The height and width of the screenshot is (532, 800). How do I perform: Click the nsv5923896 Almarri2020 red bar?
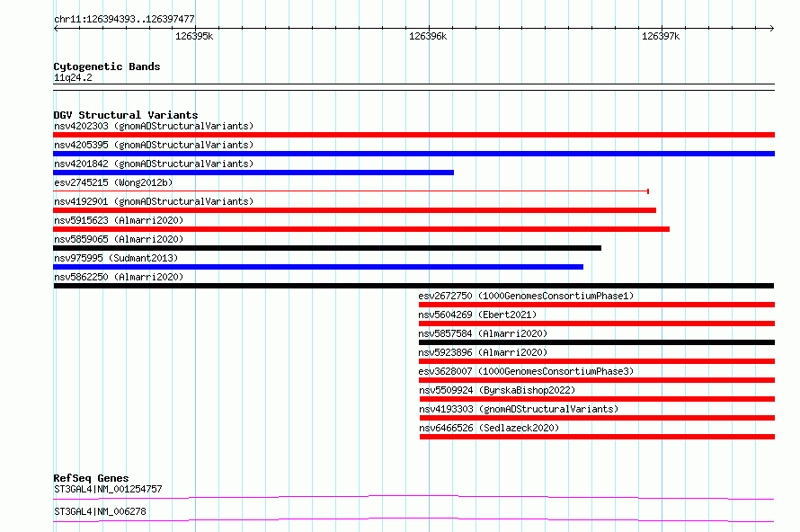pos(597,361)
